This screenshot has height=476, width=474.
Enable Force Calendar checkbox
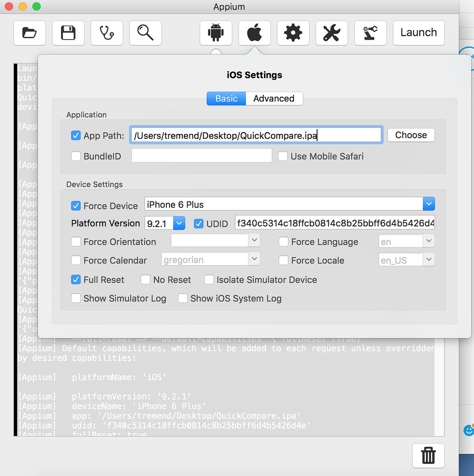click(x=75, y=260)
